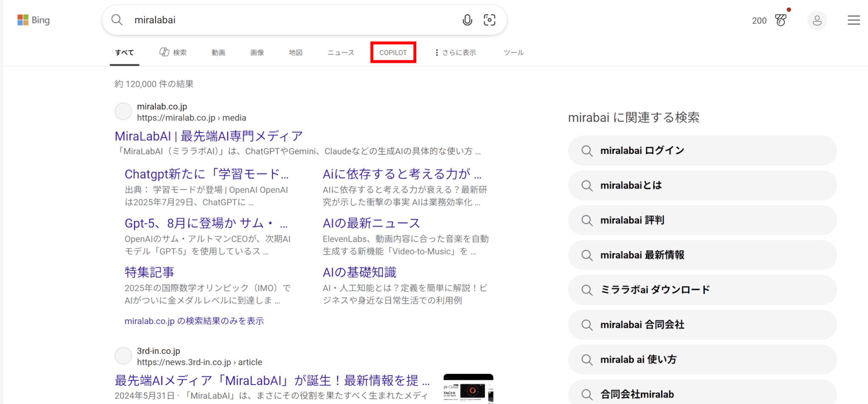
Task: Open 最先端AIメディア「MiraLabAI」が誕生 result
Action: pos(272,380)
